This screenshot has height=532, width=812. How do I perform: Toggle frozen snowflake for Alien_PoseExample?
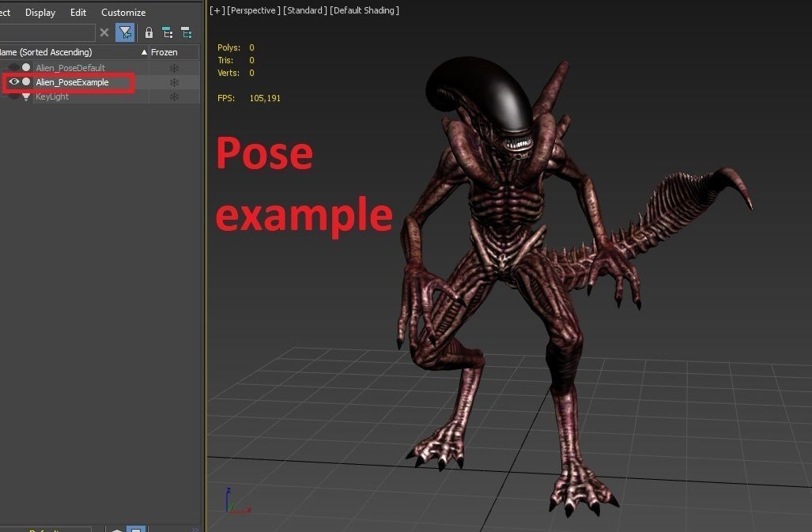point(174,82)
